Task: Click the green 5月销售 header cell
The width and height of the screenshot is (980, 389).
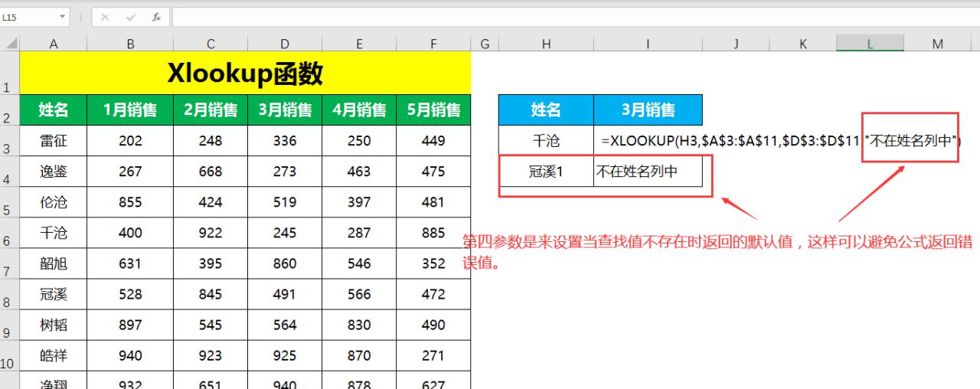Action: [x=433, y=110]
